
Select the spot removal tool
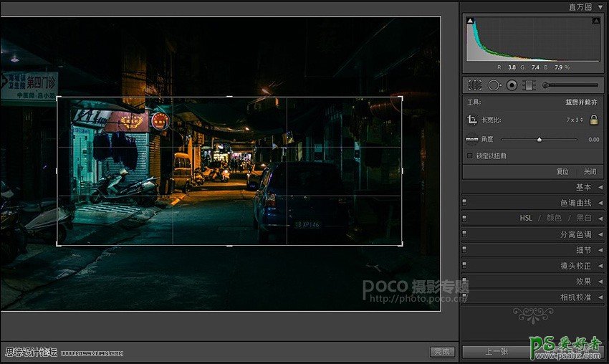click(x=494, y=85)
